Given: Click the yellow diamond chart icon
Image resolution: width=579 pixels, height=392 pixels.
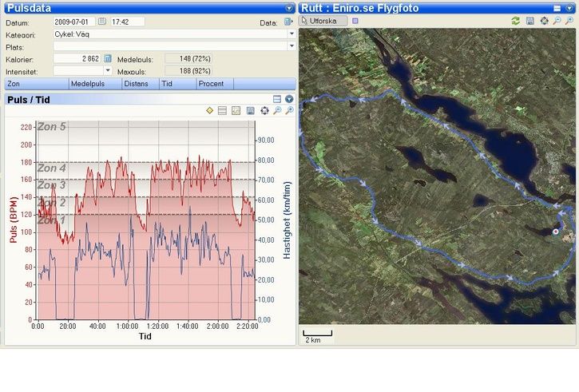Looking at the screenshot, I should [x=209, y=110].
